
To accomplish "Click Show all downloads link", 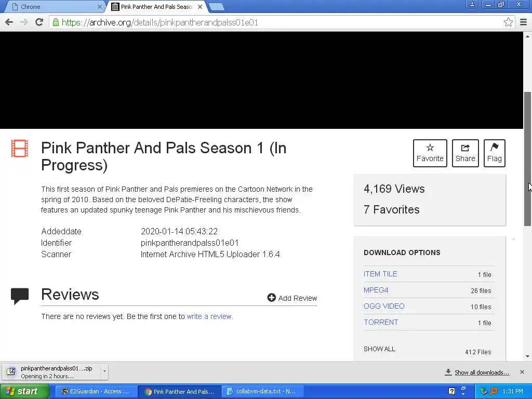I will [x=482, y=373].
